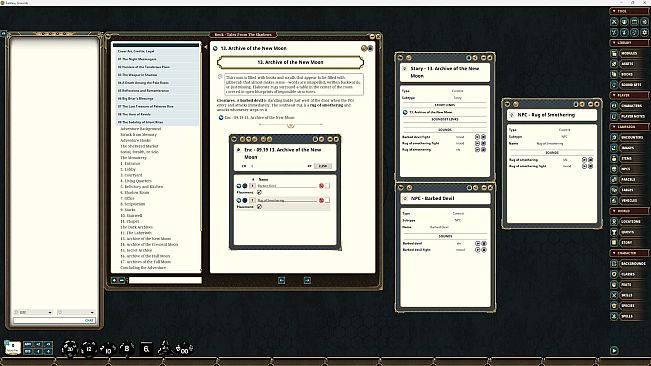This screenshot has width=651, height=366.
Task: Open the Story list
Action: (629, 242)
